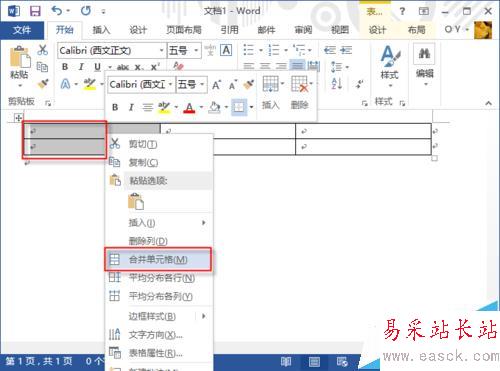Switch to the Page Layout tab
The height and width of the screenshot is (371, 500).
pos(184,30)
